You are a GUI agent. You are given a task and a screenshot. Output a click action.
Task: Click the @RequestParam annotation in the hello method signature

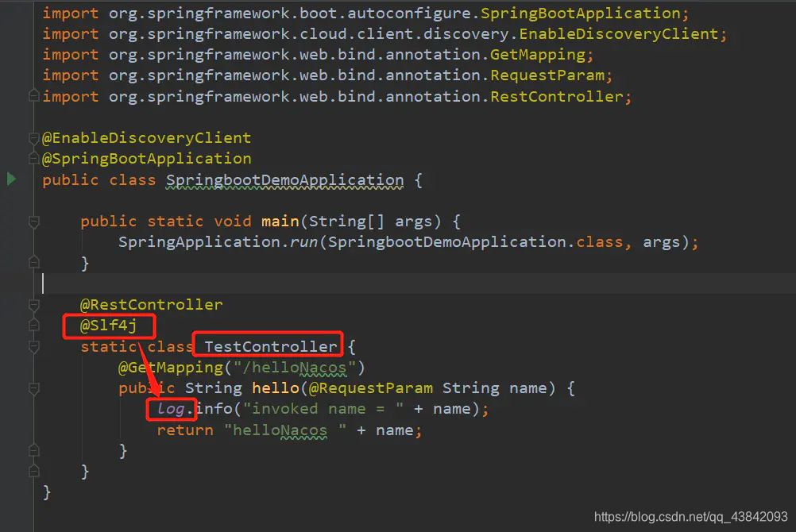point(371,388)
